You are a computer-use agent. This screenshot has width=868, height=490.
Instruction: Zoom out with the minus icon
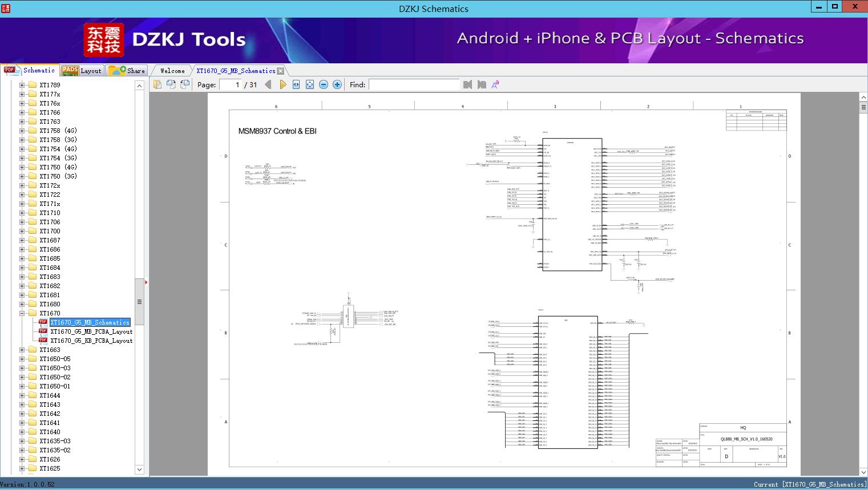(x=324, y=84)
